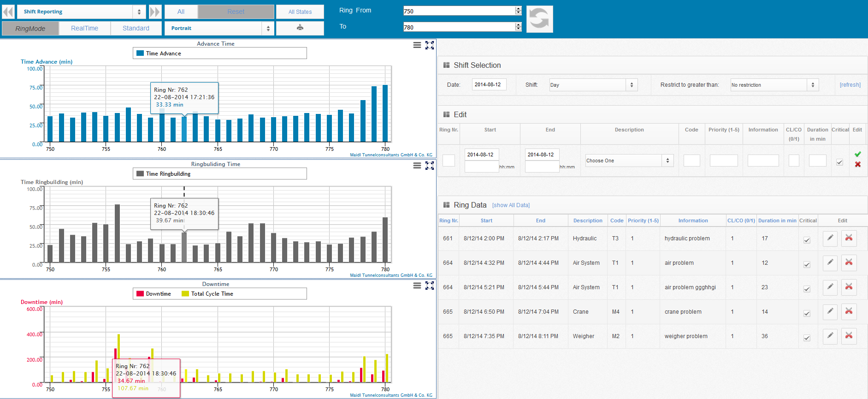The height and width of the screenshot is (399, 868).
Task: Switch to RealTime mode tab
Action: [84, 28]
